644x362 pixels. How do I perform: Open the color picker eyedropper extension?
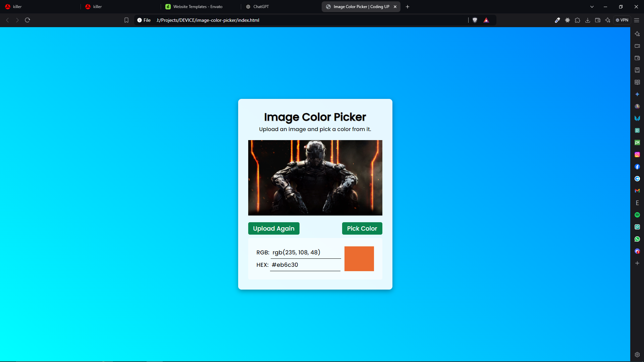(557, 20)
